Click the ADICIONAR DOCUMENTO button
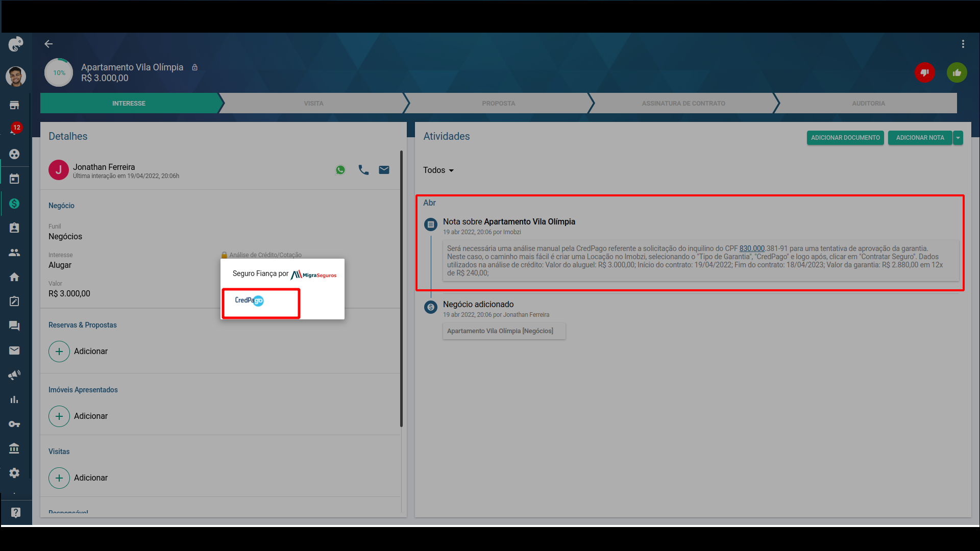 pyautogui.click(x=845, y=138)
